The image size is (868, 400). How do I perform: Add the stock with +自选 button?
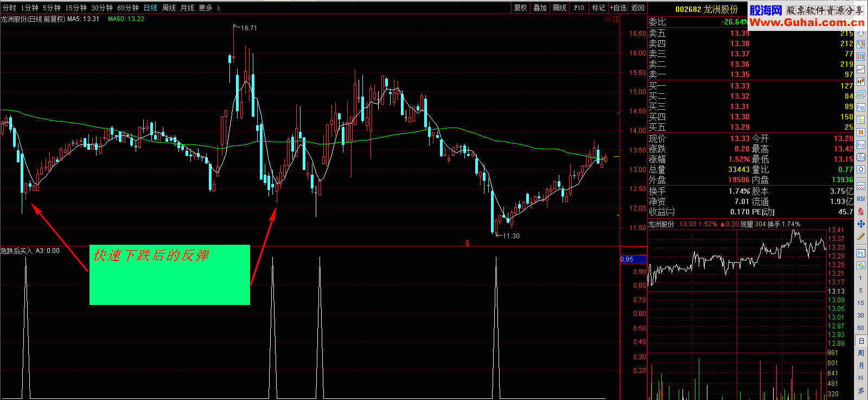coord(618,8)
